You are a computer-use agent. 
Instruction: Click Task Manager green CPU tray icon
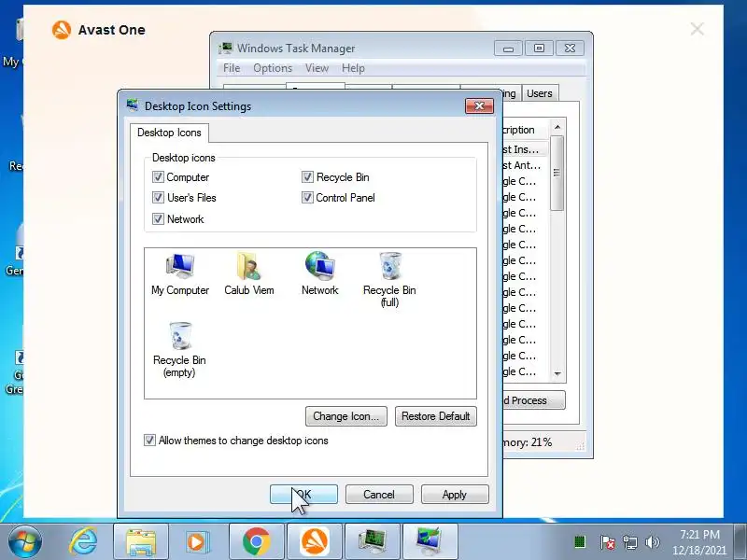click(x=580, y=541)
